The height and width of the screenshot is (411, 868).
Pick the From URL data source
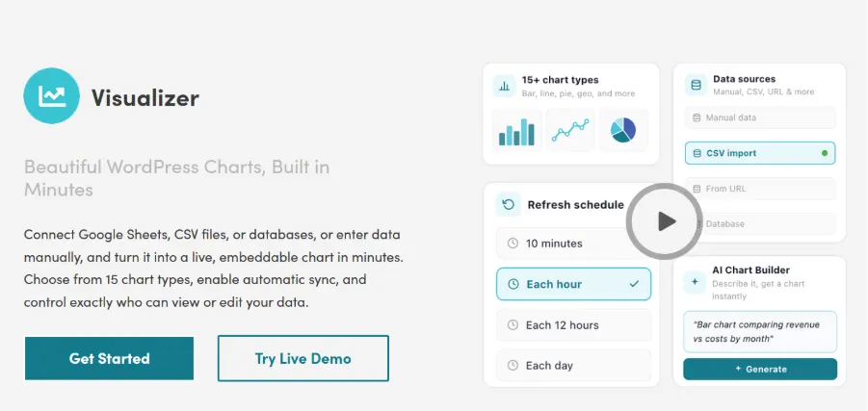[760, 189]
